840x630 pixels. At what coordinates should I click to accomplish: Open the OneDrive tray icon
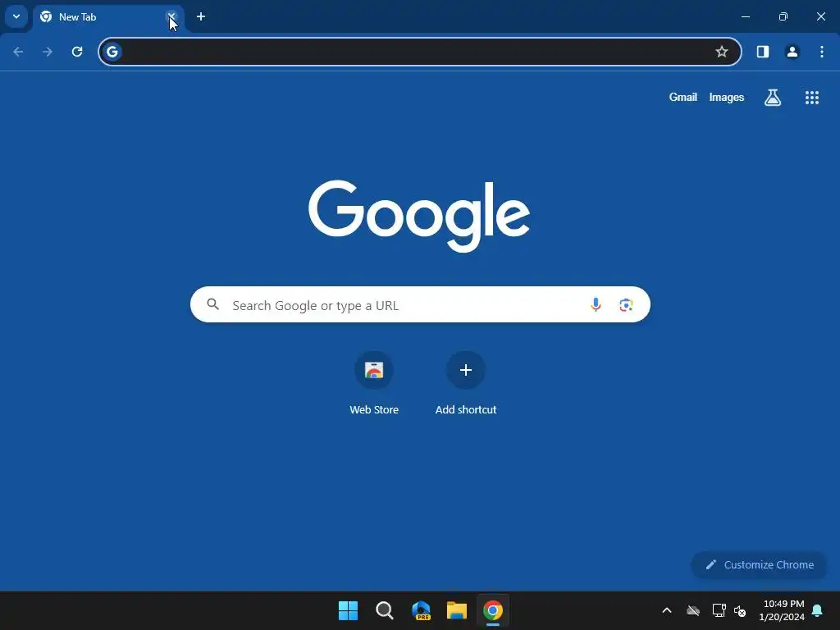693,610
